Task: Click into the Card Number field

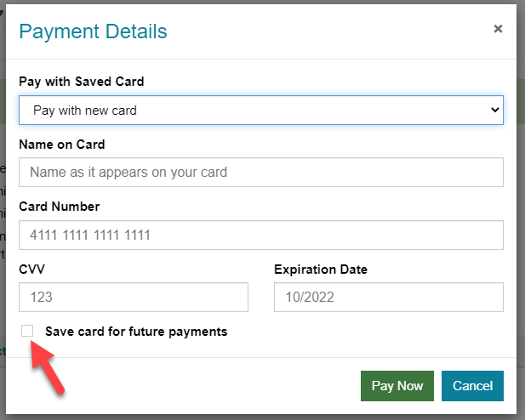Action: point(261,235)
